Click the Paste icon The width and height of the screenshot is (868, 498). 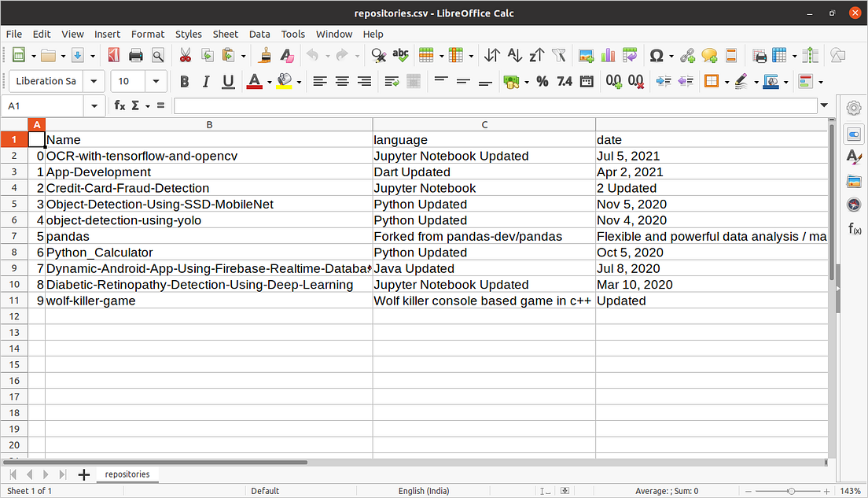pos(228,55)
